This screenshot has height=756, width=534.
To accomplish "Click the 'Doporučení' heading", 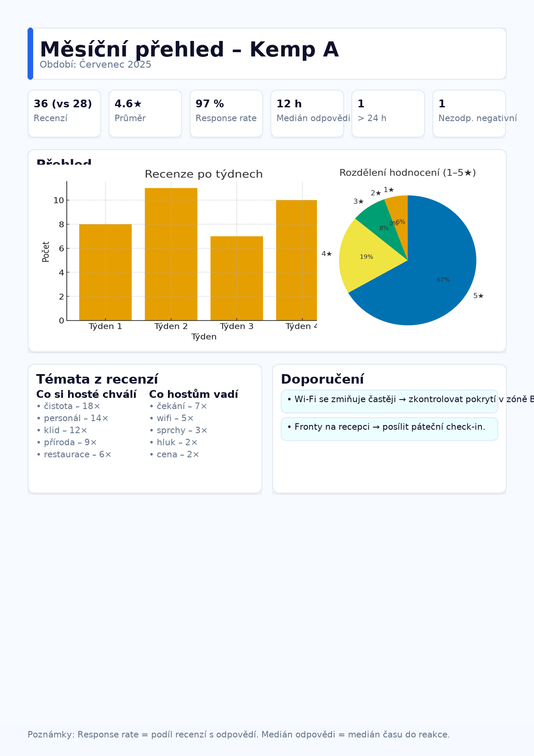I will [322, 379].
